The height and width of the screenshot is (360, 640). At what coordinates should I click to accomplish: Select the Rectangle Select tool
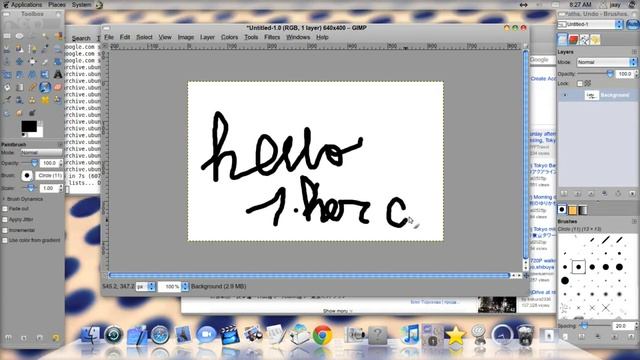7,36
